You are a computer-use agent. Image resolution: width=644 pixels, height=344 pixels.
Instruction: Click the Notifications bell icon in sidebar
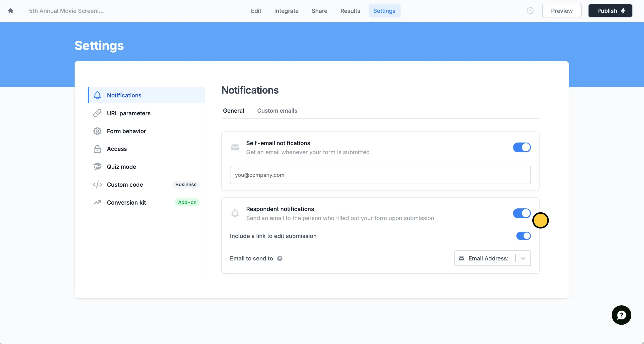click(97, 95)
